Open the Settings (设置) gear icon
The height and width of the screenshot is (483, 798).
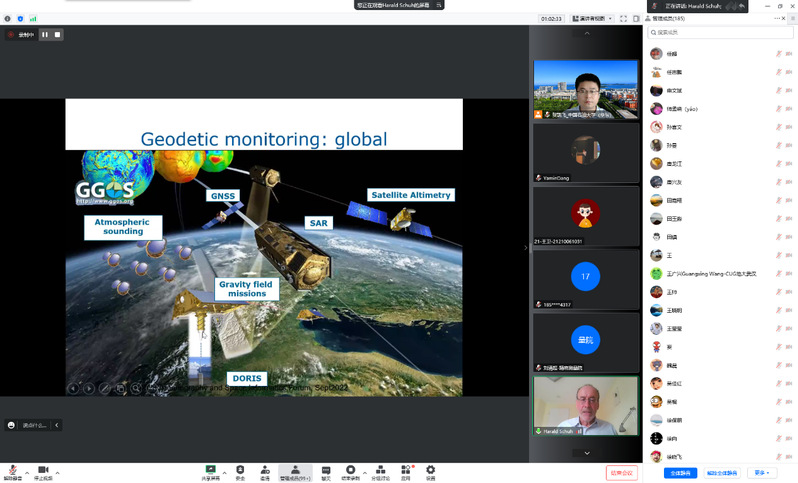click(x=431, y=471)
